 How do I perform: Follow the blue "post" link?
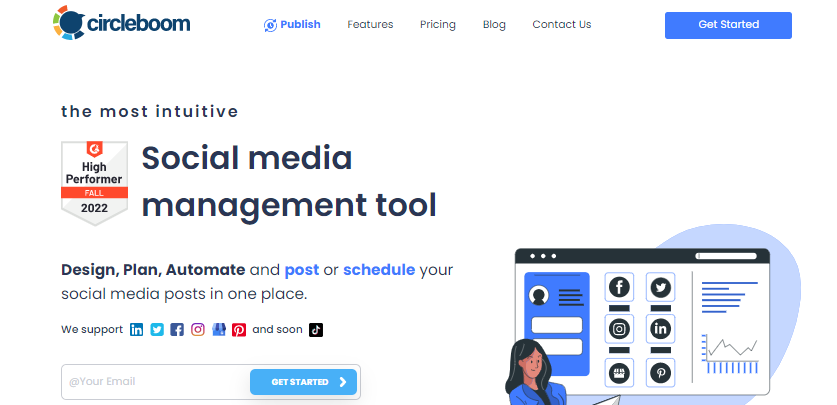point(302,269)
